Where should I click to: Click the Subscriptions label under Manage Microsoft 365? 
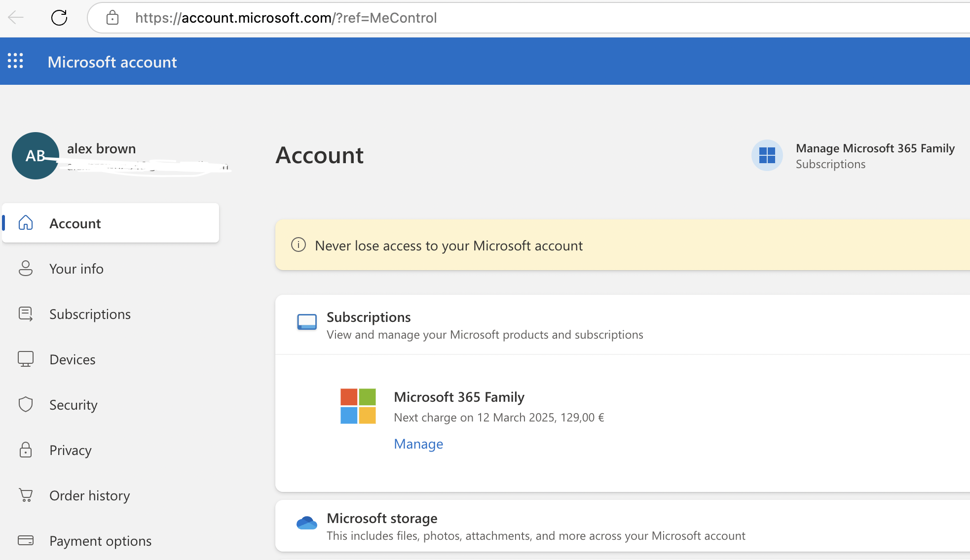(x=830, y=164)
